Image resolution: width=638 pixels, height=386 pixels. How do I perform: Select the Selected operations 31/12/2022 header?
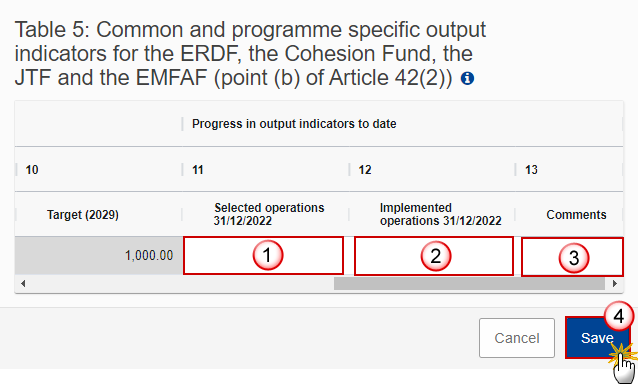269,214
